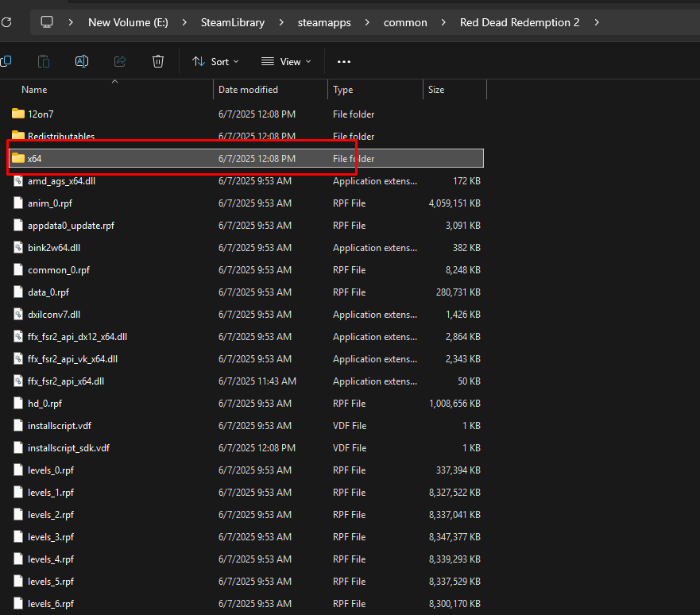Click the ffx_fsr2_api_vk_x64.dll file icon
700x615 pixels.
click(17, 358)
